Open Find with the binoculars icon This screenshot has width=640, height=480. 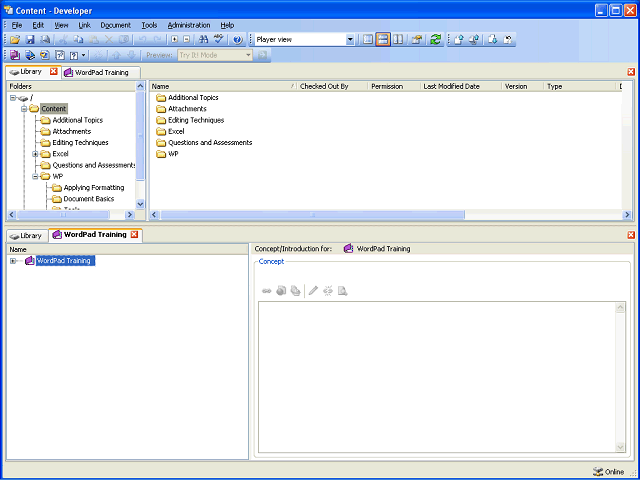click(203, 40)
